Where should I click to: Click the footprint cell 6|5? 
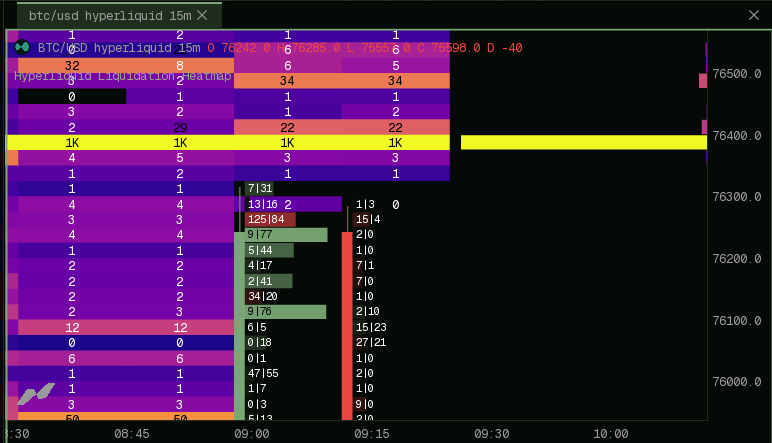coord(257,327)
